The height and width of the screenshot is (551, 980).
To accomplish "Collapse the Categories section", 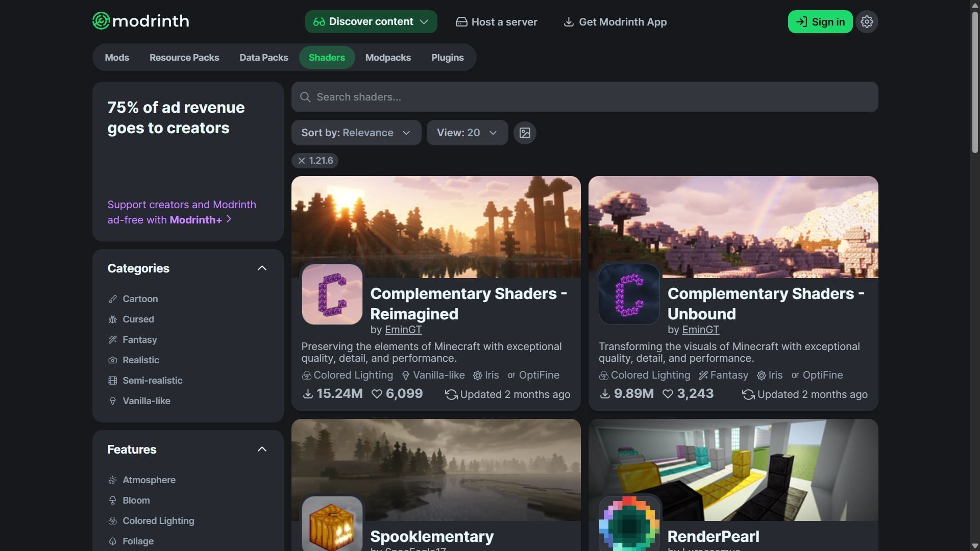I will (x=262, y=268).
